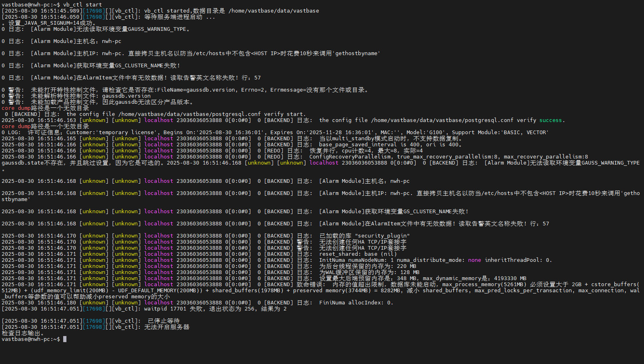
Task: Click "vb_ctl started" in the first log line
Action: click(x=167, y=11)
